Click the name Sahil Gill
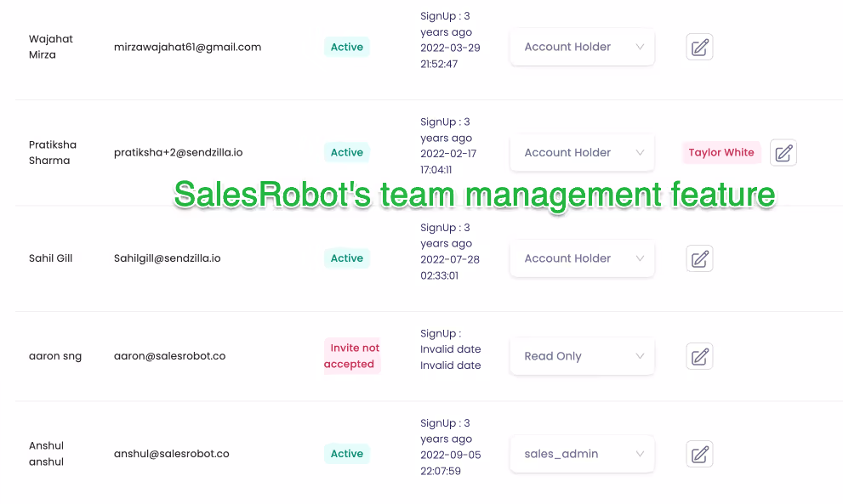Screen dimensions: 843x504 [x=49, y=258]
